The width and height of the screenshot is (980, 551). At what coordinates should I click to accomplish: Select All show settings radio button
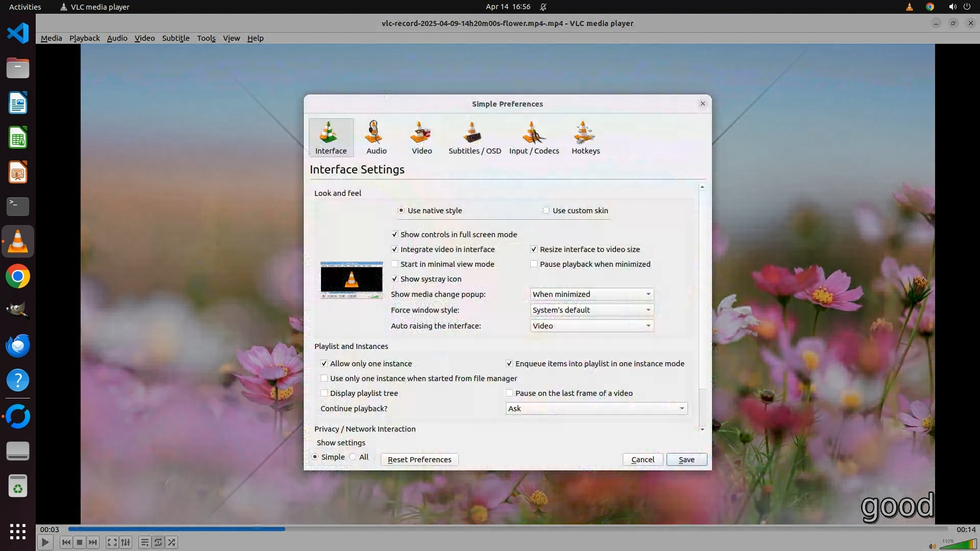(x=353, y=457)
